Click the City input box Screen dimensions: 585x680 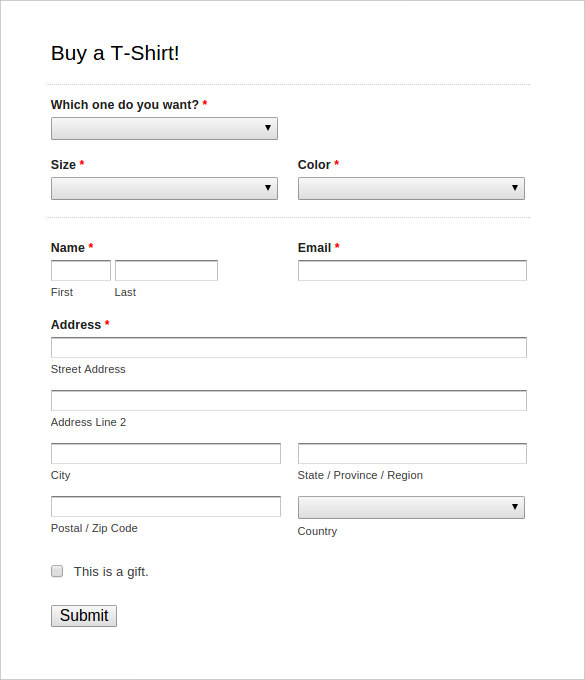coord(166,453)
